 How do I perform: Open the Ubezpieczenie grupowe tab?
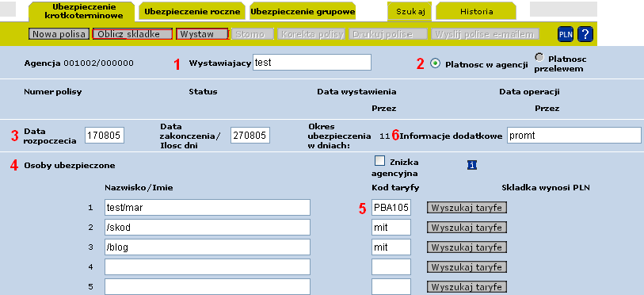click(303, 12)
